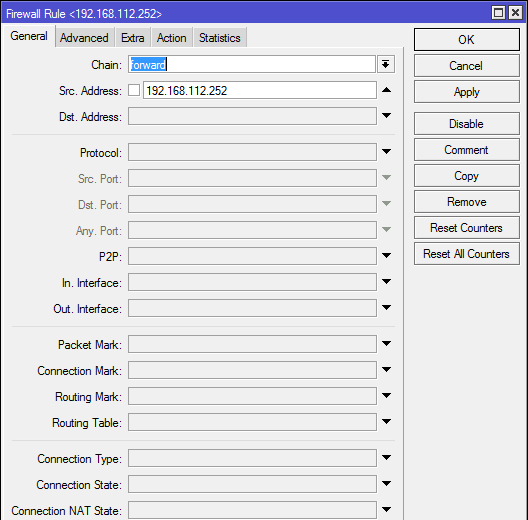Expand the Any. Port field arrow
The width and height of the screenshot is (528, 520).
tap(387, 229)
